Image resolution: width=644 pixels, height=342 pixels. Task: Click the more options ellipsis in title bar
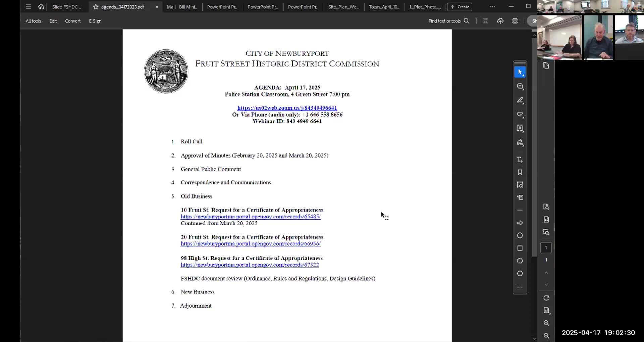(x=492, y=7)
